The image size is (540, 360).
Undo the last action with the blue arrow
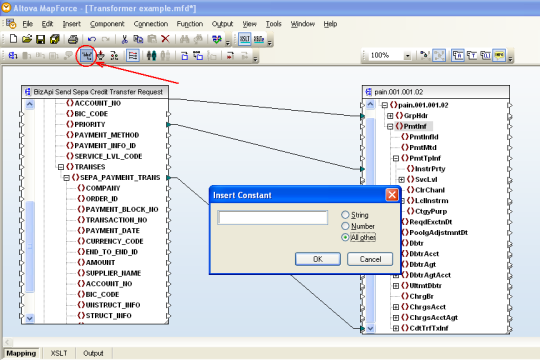tap(92, 39)
